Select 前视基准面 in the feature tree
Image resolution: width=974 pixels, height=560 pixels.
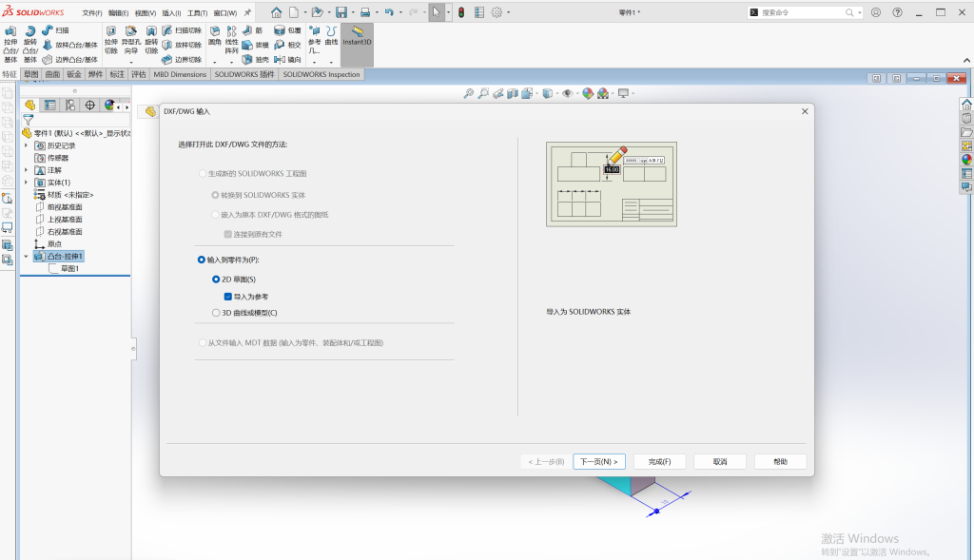pyautogui.click(x=65, y=207)
